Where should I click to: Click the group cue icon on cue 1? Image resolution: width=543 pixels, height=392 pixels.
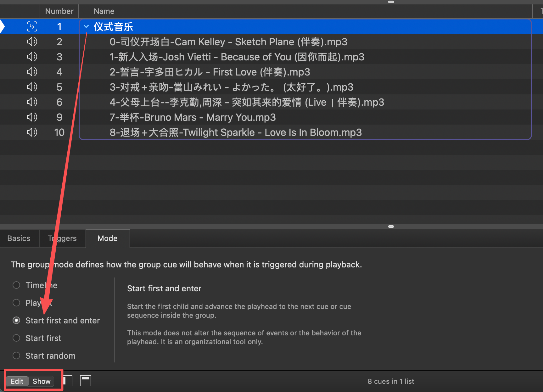click(32, 26)
